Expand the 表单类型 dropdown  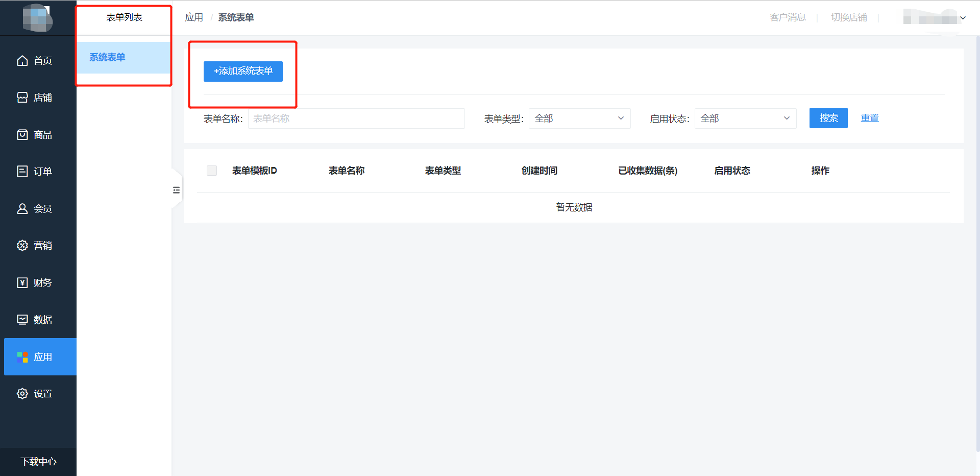point(579,118)
